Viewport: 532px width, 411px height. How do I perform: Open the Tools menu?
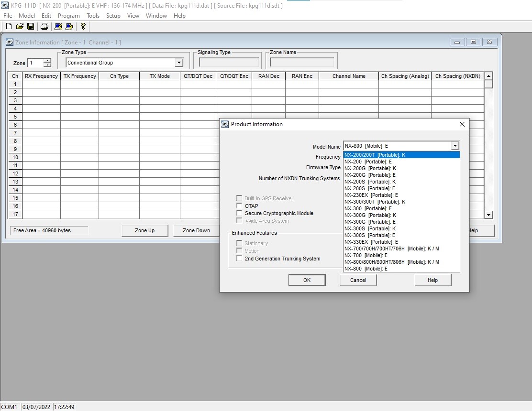(93, 16)
